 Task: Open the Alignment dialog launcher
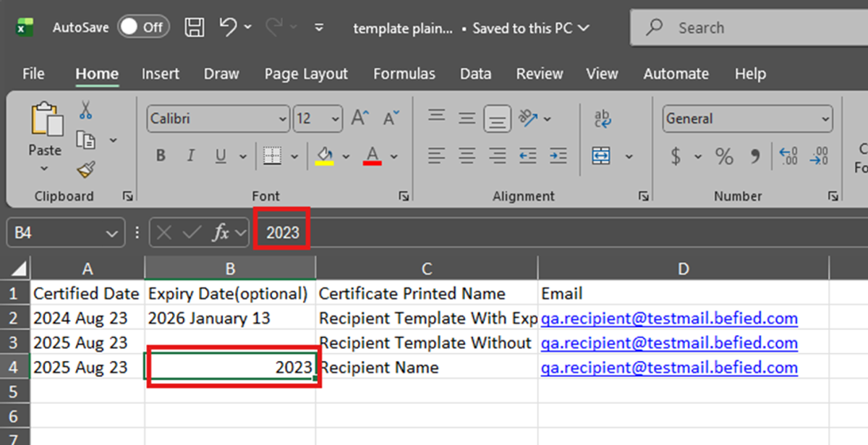(643, 196)
